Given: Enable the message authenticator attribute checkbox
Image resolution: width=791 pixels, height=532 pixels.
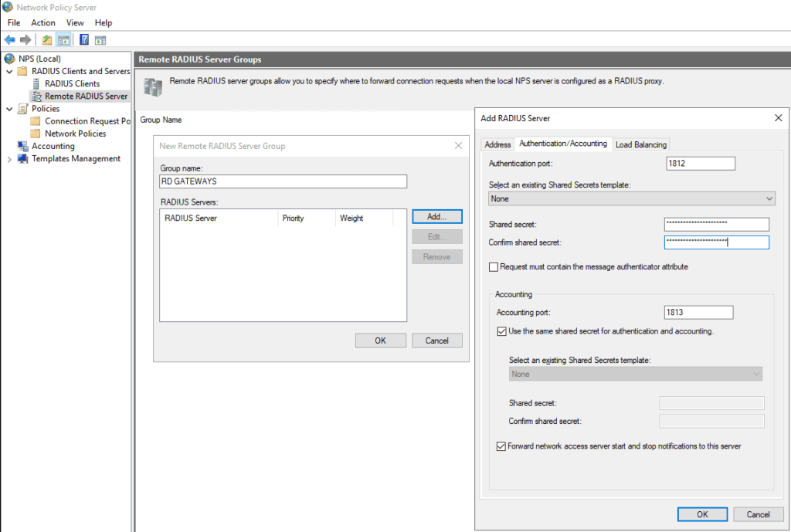Looking at the screenshot, I should [x=494, y=267].
